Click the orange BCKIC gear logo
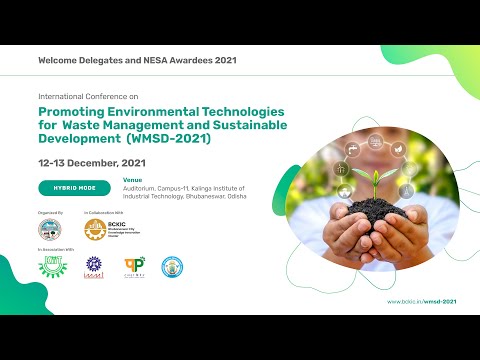Viewport: 480px width, 360px height. tap(95, 229)
